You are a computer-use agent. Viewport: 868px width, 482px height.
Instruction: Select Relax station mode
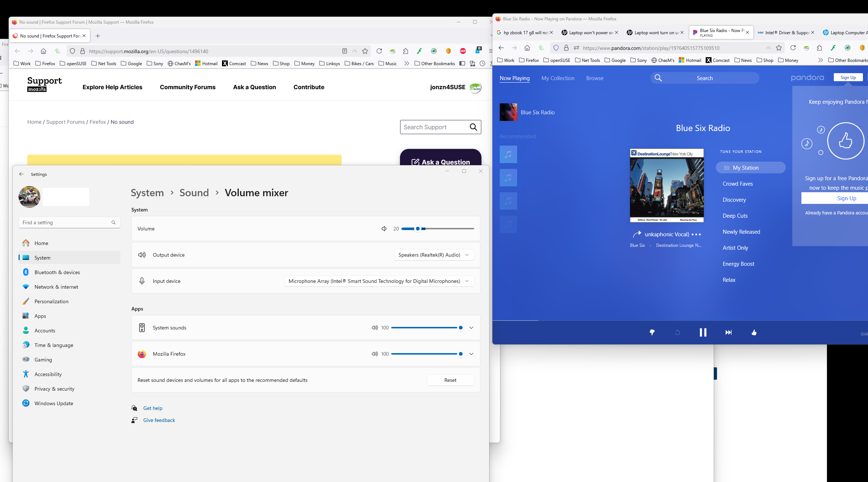[x=729, y=280]
